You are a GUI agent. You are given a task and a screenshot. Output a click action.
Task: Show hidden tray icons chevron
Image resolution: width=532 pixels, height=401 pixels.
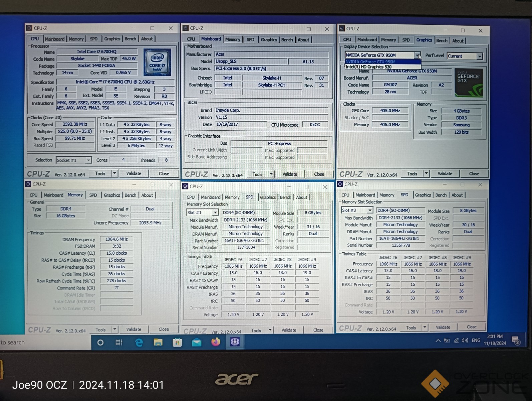click(x=438, y=341)
